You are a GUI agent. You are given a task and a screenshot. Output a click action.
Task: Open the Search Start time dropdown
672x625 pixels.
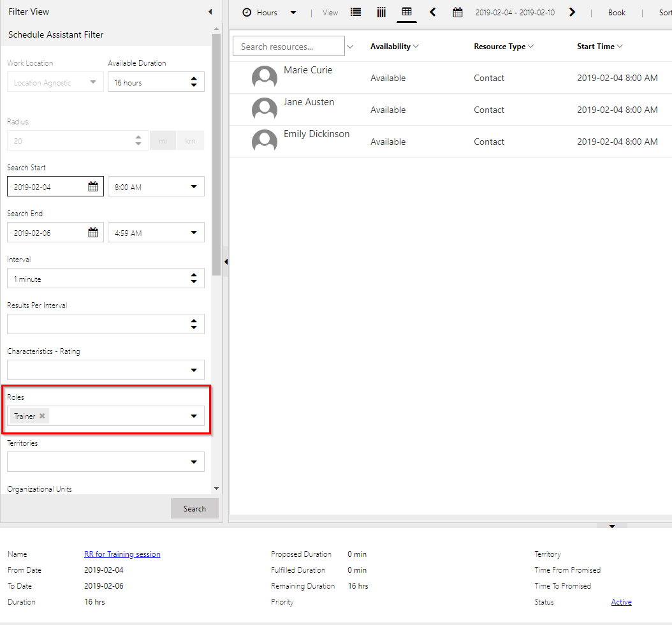[x=194, y=187]
